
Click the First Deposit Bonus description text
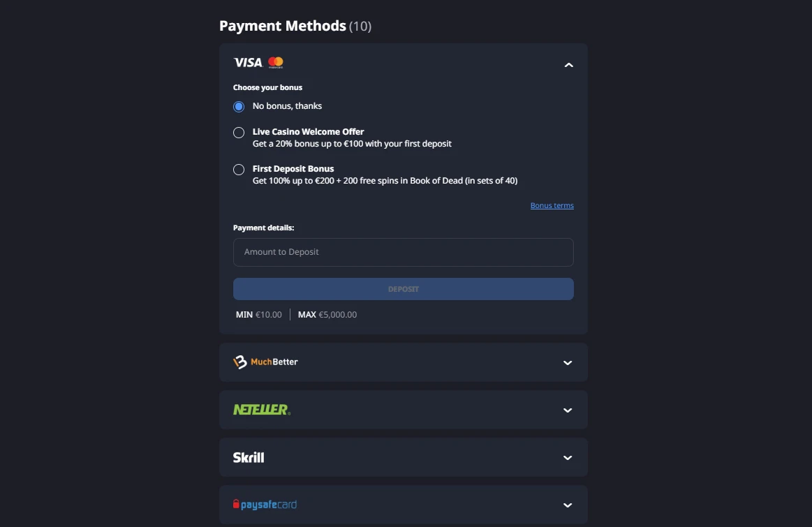point(385,181)
